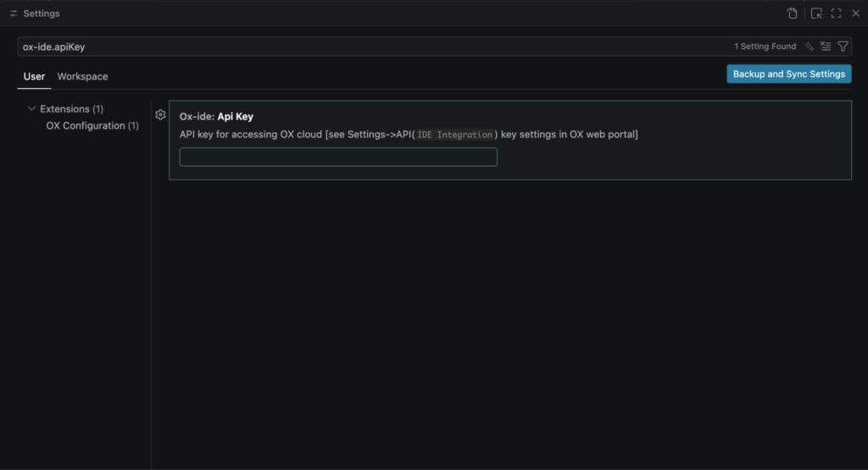Click the IDE Integration code text
Screen dimensions: 868x470
pyautogui.click(x=454, y=135)
